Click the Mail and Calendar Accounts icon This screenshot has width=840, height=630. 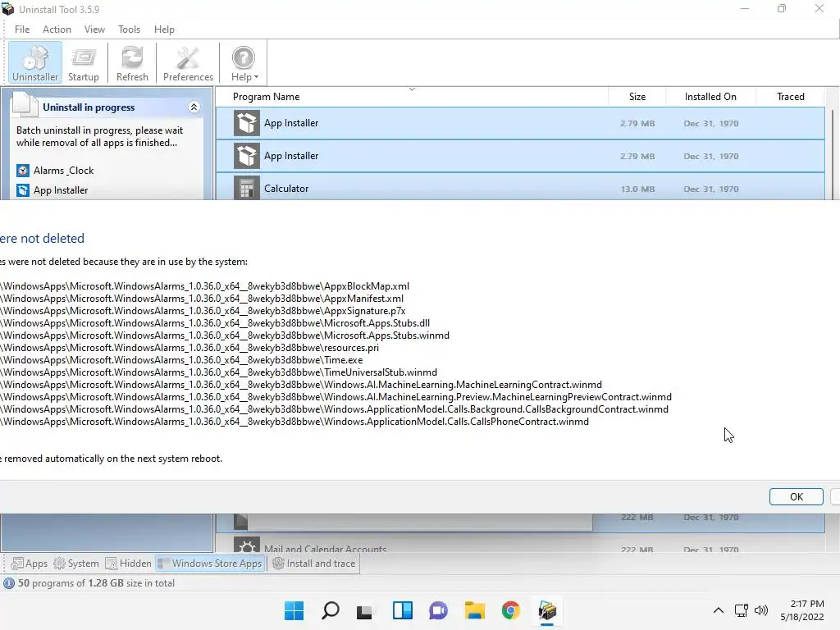pyautogui.click(x=246, y=546)
